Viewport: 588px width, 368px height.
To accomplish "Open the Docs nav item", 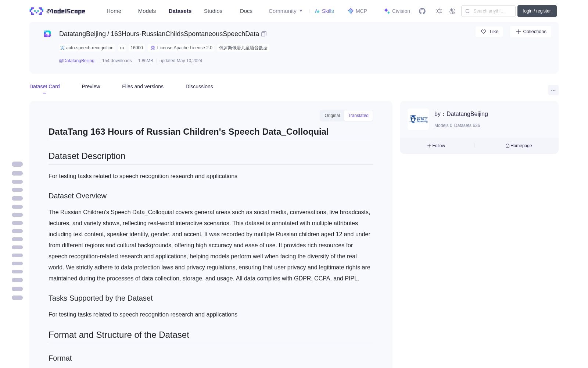I will [x=246, y=11].
